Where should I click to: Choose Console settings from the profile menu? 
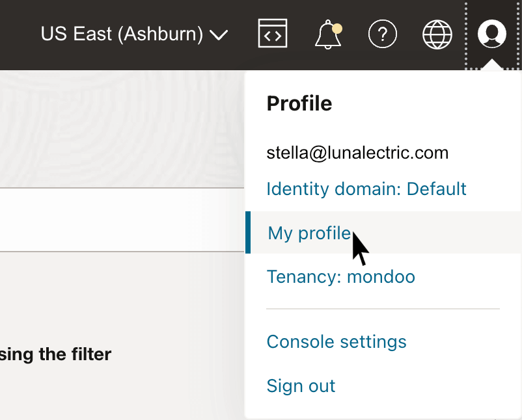337,341
